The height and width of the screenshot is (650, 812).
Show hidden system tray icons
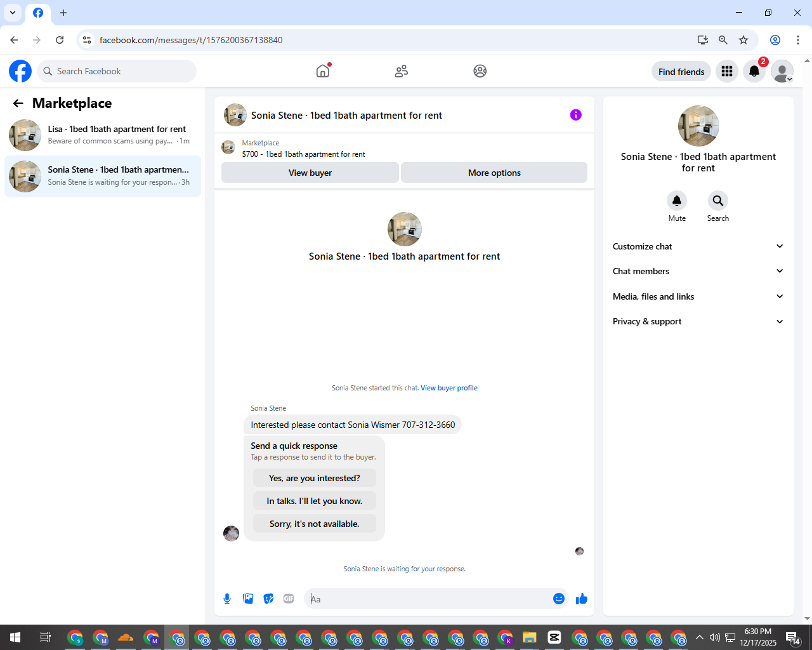tap(700, 637)
